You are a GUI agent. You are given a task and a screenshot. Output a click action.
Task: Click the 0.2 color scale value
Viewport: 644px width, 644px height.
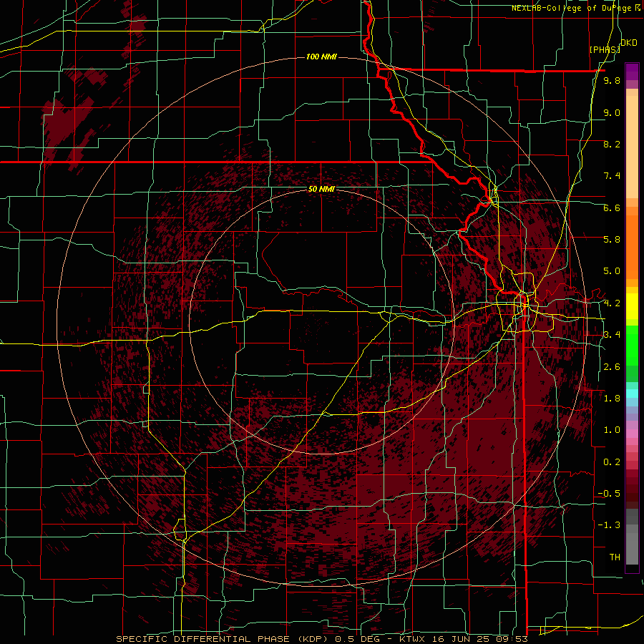612,462
